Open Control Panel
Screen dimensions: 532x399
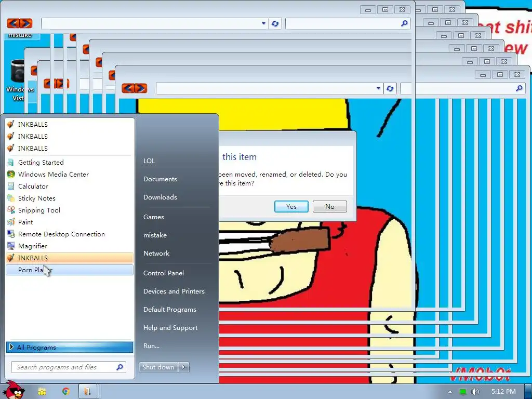pyautogui.click(x=164, y=273)
